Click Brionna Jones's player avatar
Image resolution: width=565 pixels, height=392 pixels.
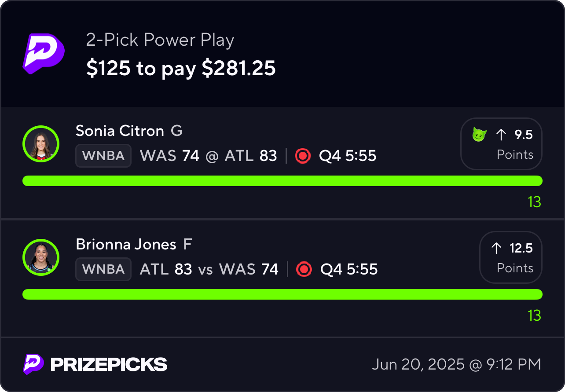click(x=41, y=257)
